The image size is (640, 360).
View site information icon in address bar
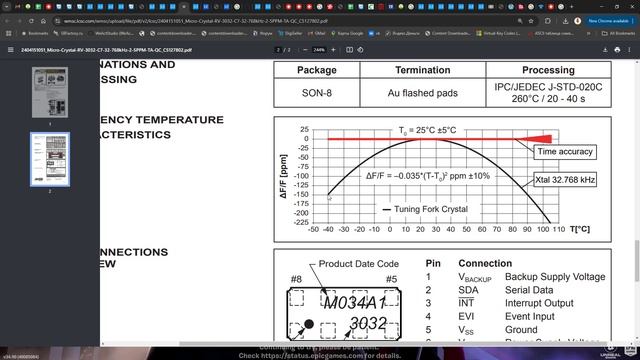coord(58,21)
